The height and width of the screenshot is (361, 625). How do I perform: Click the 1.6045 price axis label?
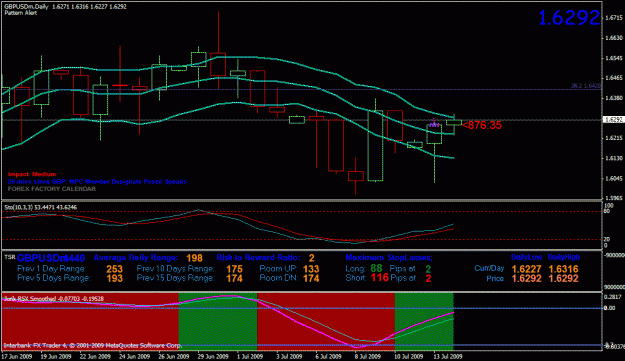point(614,178)
